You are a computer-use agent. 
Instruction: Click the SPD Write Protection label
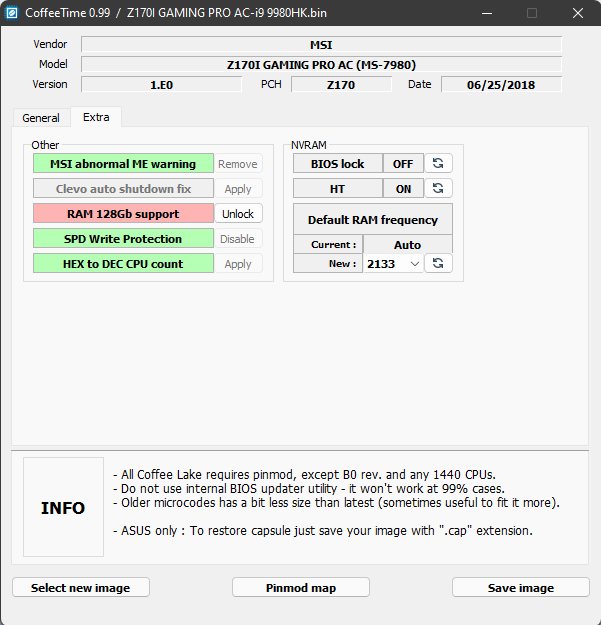[123, 239]
